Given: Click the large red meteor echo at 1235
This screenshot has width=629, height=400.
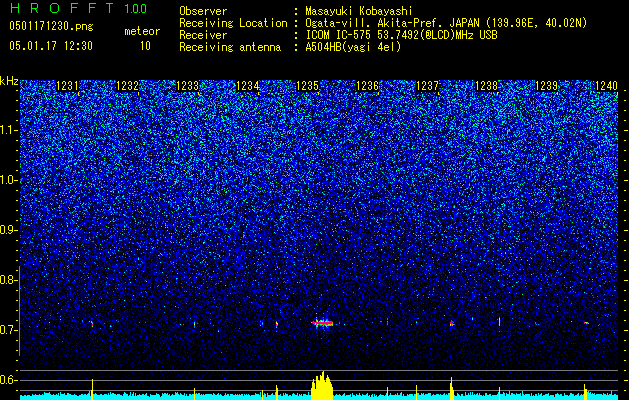Looking at the screenshot, I should [x=323, y=323].
